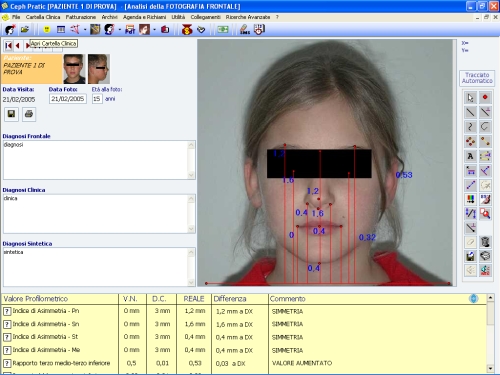
Task: Open the Cartella Clinica menu
Action: [x=43, y=17]
